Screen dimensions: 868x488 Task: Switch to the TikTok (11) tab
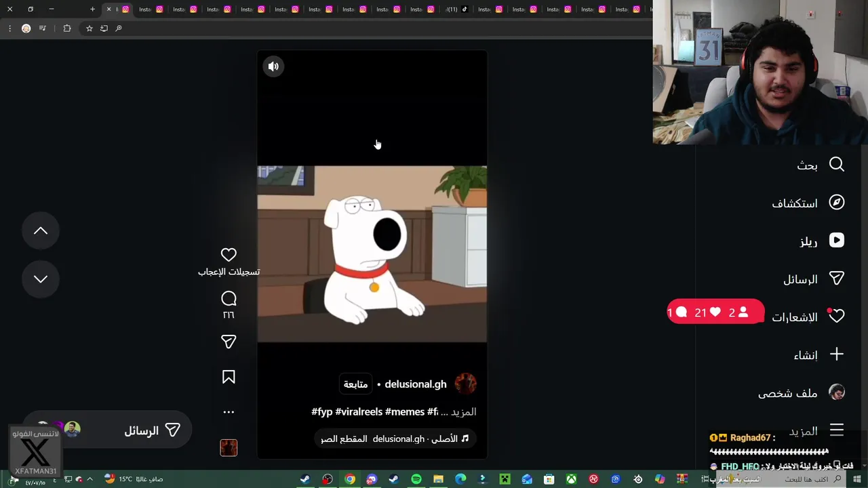458,9
